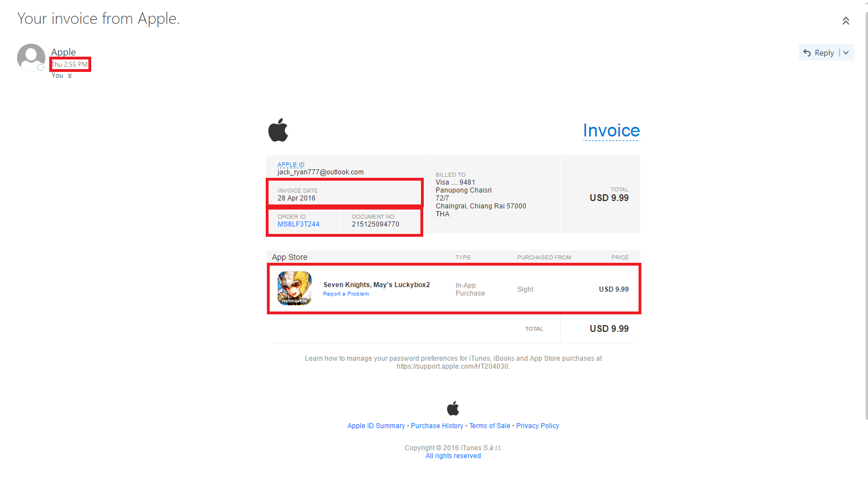Click the APPLE ID link label
Screen dimensions: 868x478
[x=291, y=165]
